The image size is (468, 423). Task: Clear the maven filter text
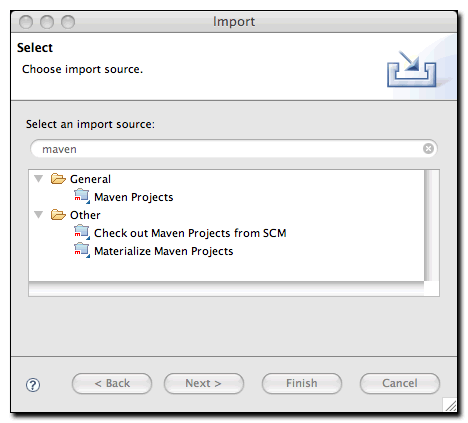(428, 148)
